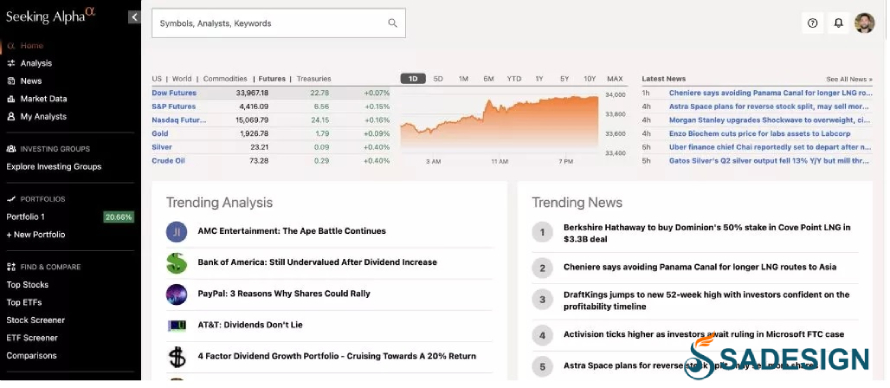The height and width of the screenshot is (388, 890).
Task: Switch to the Treasuries market tab
Action: 314,79
